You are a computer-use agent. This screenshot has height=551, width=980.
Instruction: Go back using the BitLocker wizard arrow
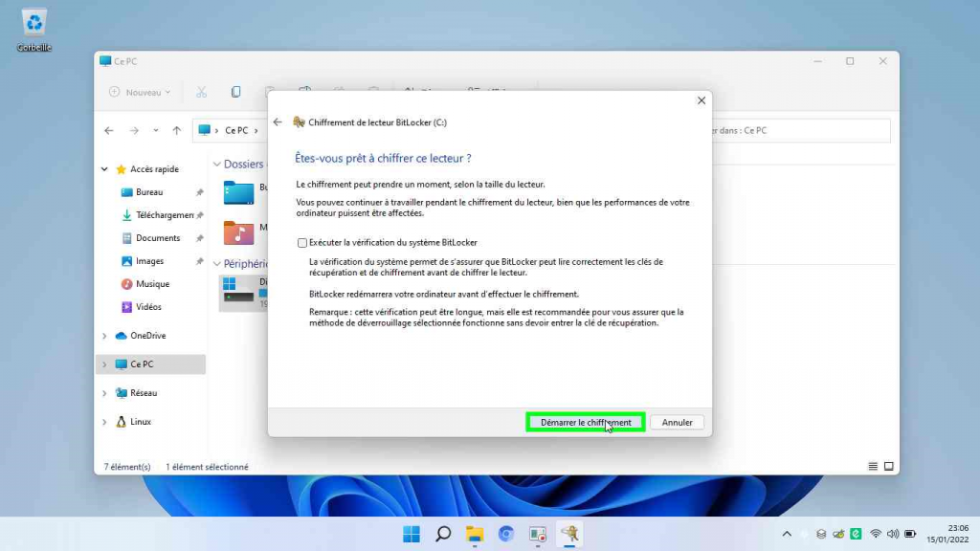[x=278, y=122]
